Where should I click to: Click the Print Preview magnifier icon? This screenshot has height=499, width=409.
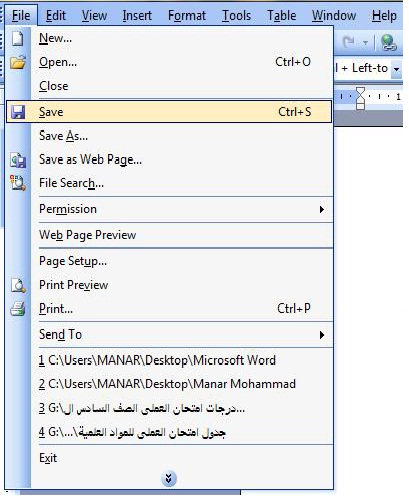pos(18,285)
